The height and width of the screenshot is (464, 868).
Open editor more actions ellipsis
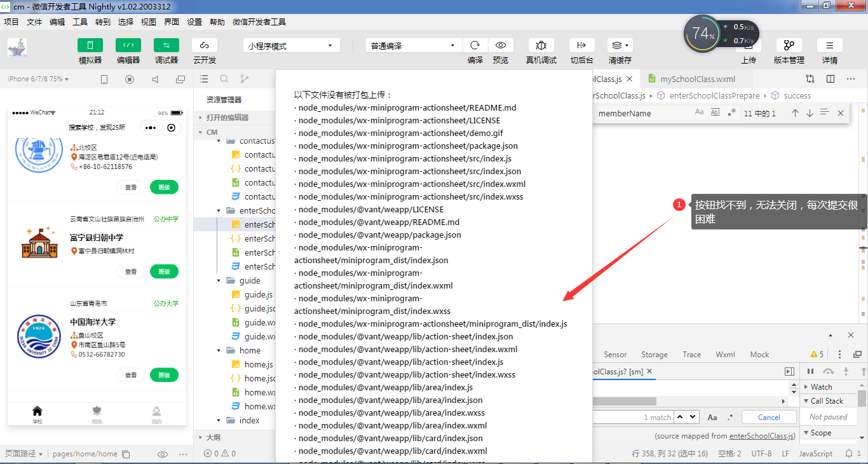[x=851, y=79]
